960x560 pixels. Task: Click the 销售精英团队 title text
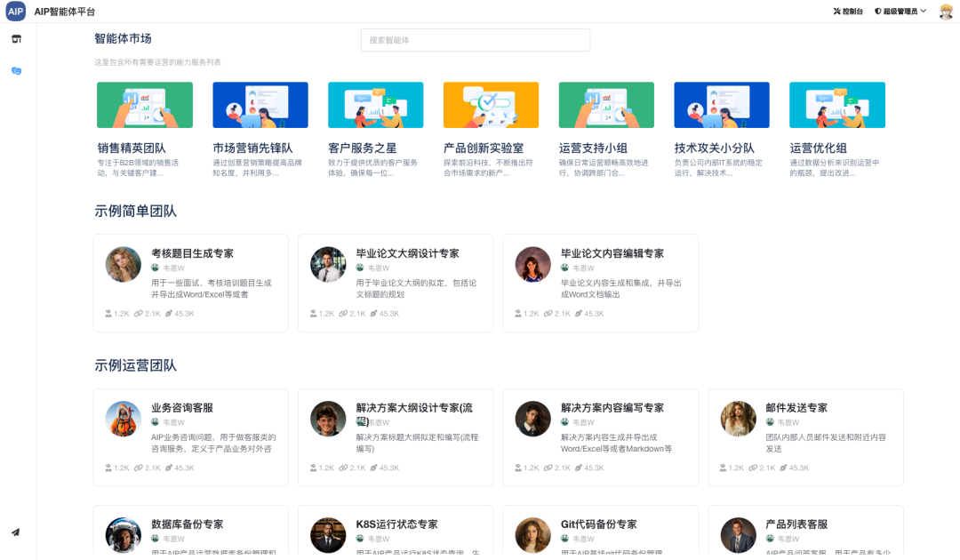pos(132,148)
